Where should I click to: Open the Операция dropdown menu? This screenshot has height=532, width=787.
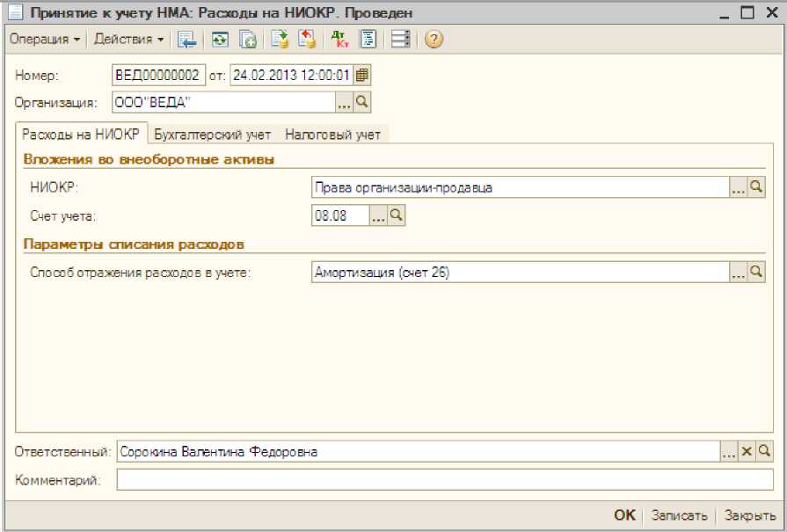pyautogui.click(x=45, y=40)
